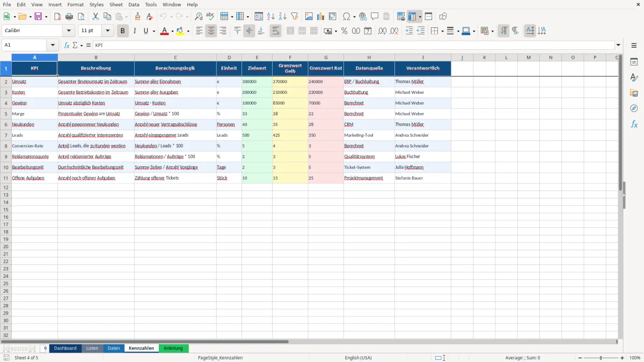Toggle italic formatting
644x362 pixels.
click(x=134, y=31)
